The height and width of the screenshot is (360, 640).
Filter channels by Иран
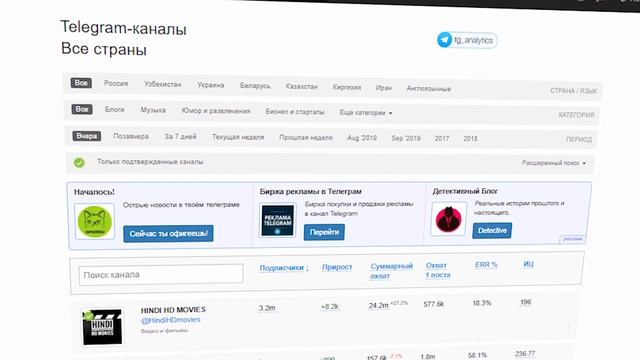pyautogui.click(x=384, y=88)
